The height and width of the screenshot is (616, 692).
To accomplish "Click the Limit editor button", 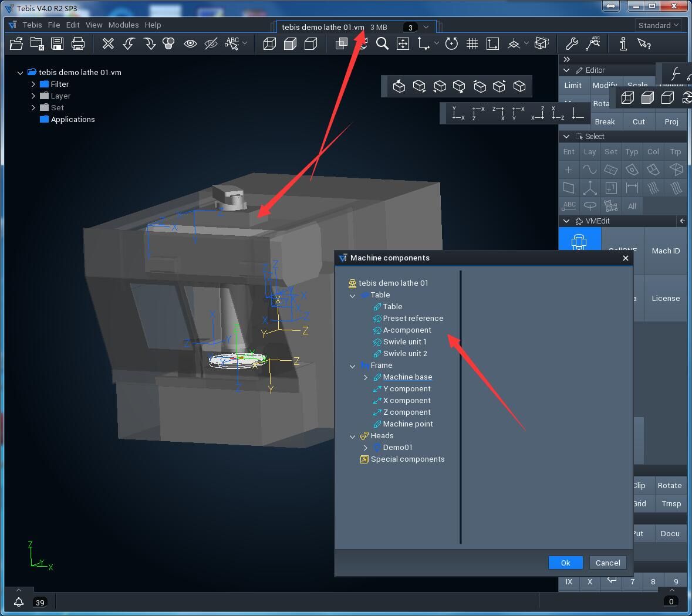I will coord(573,85).
